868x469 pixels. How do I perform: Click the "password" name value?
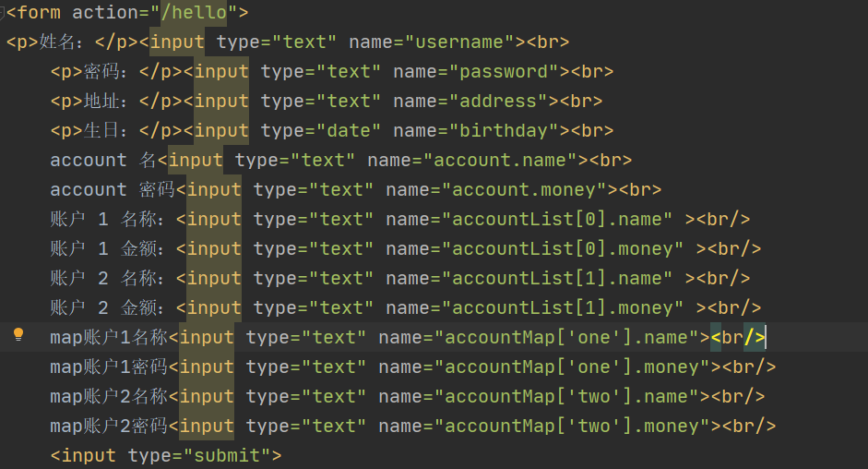pyautogui.click(x=504, y=71)
